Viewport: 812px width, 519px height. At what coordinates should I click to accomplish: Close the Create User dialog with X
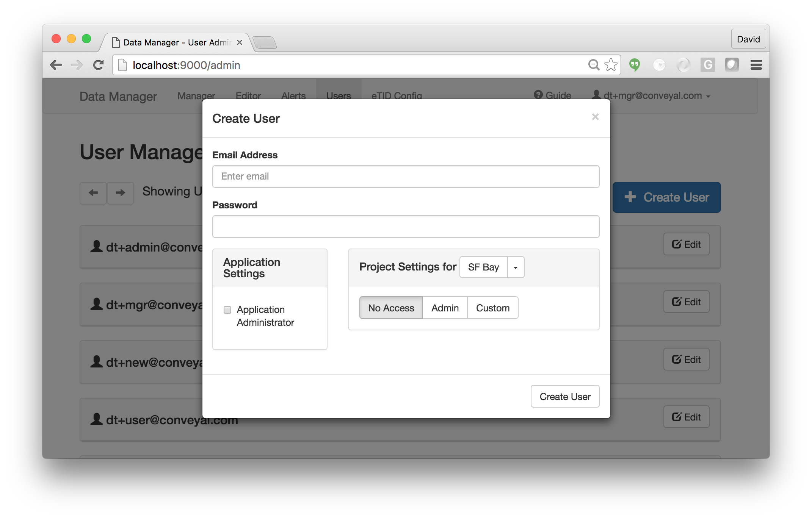[x=595, y=117]
